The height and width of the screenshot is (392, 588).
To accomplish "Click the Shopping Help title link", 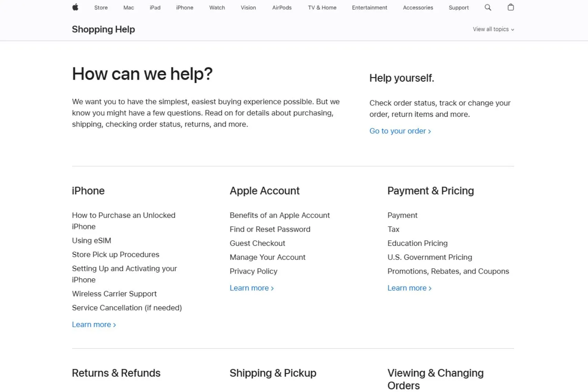I will (x=103, y=29).
